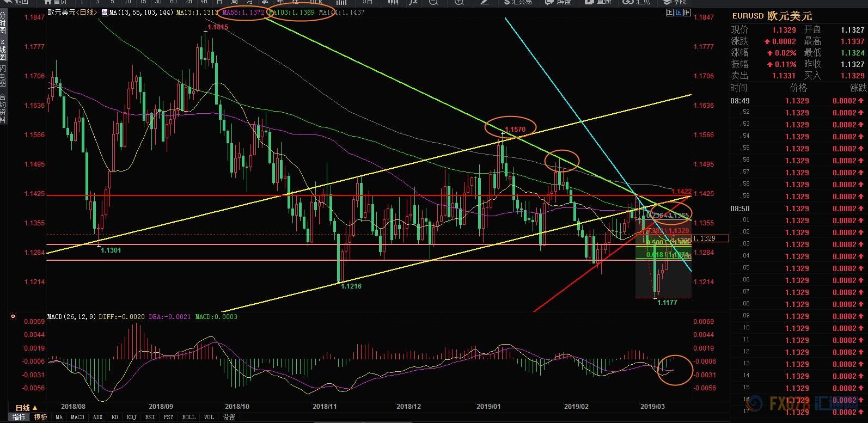Image resolution: width=868 pixels, height=423 pixels.
Task: Apply the MACD indicator button
Action: click(77, 417)
